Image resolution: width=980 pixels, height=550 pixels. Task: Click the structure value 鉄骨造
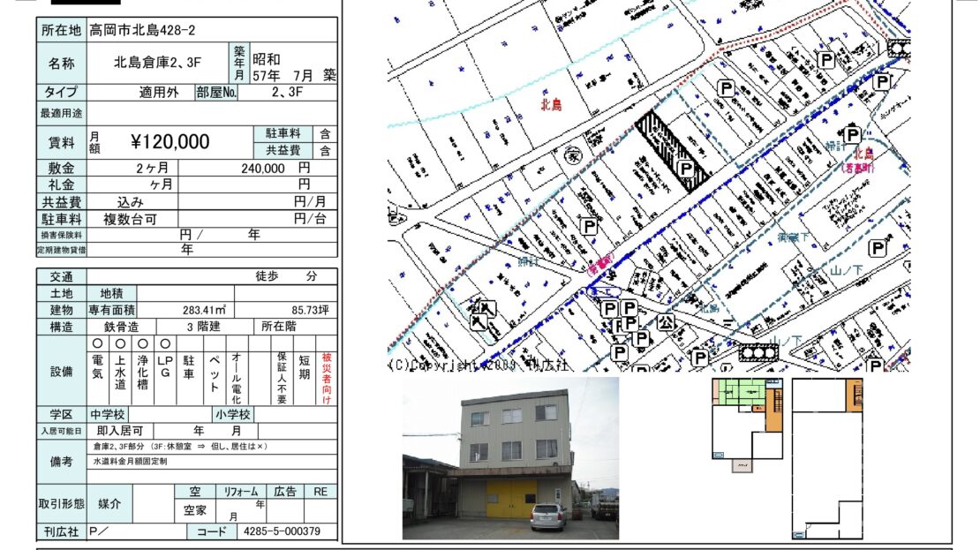click(121, 327)
